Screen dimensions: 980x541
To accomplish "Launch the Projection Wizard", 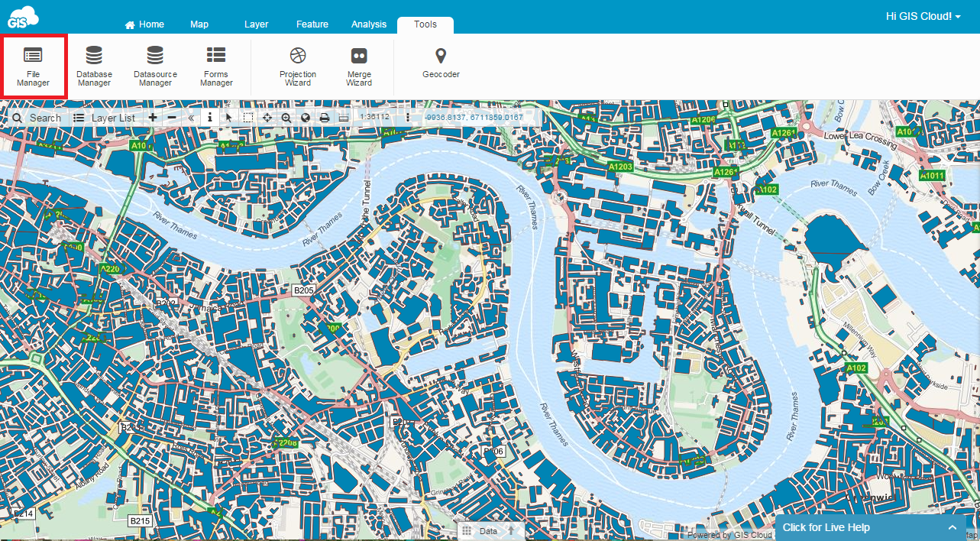I will coord(298,66).
